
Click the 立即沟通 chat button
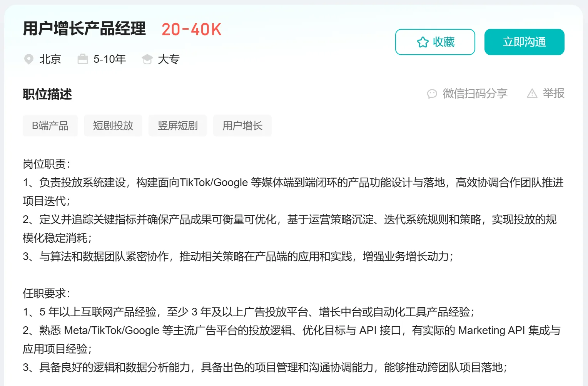(525, 42)
